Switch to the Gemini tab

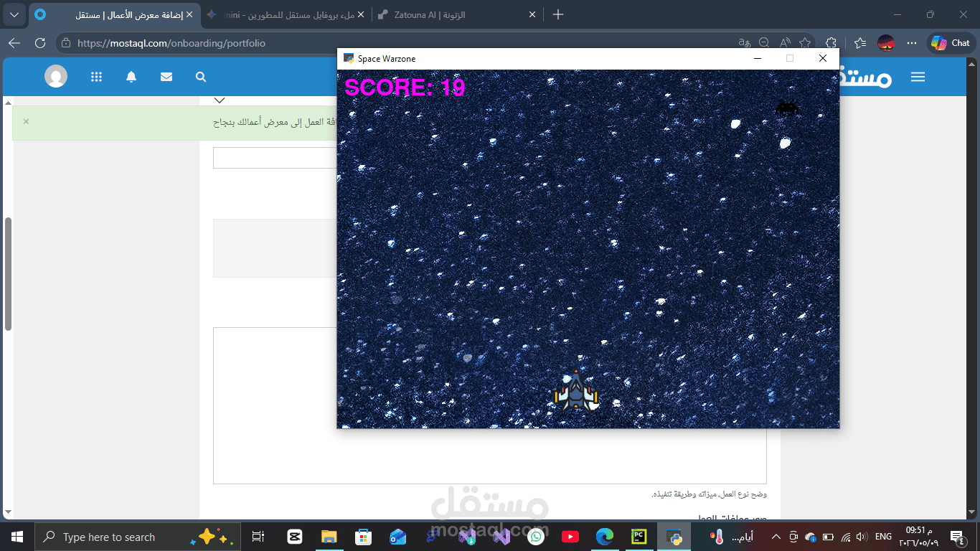pos(286,14)
